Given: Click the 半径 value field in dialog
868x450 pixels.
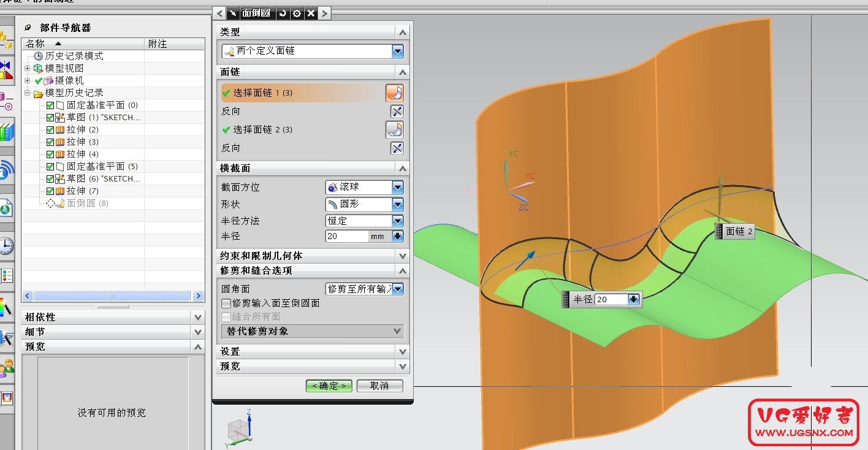Looking at the screenshot, I should (347, 236).
